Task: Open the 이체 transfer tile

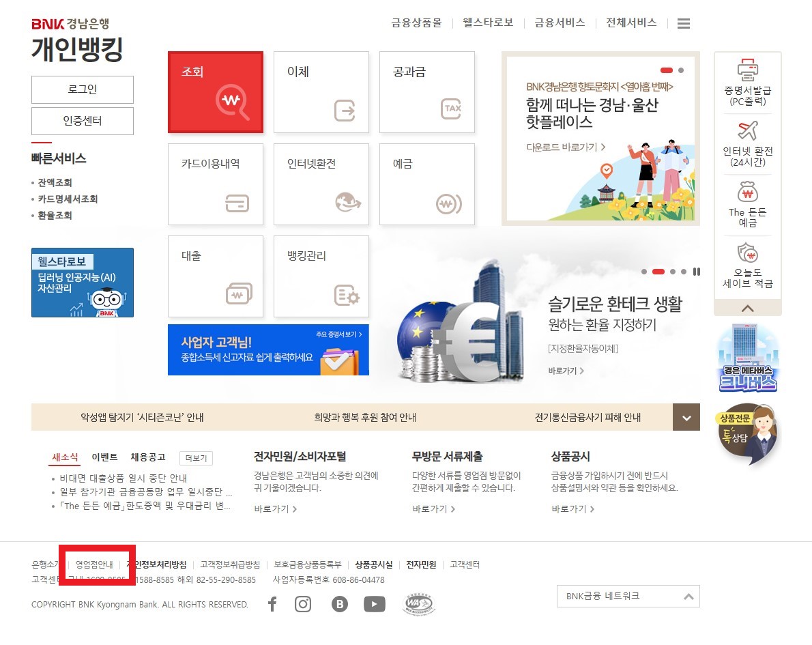Action: 321,92
